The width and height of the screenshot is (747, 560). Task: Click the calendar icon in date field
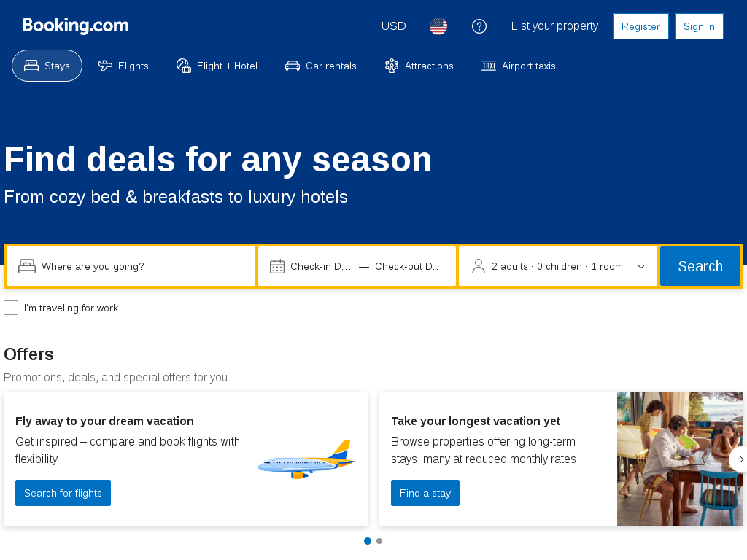[x=276, y=266]
